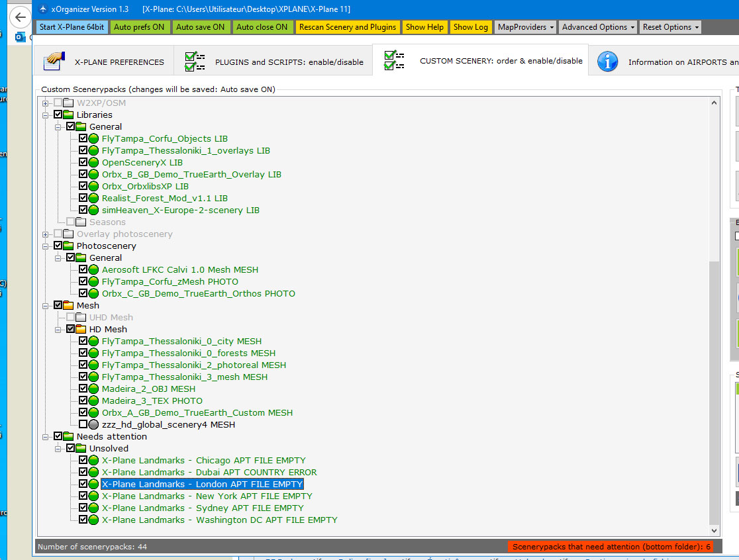
Task: Click the HD Mesh orange folder icon
Action: click(x=81, y=329)
